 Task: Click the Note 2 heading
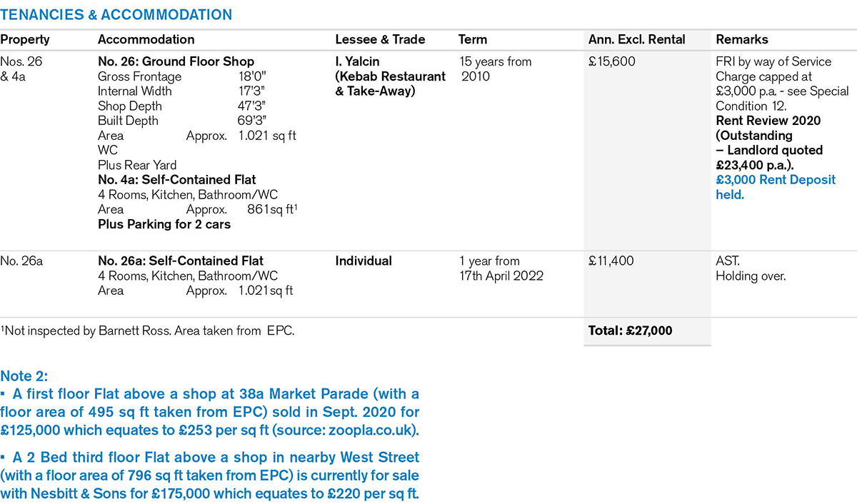point(24,376)
